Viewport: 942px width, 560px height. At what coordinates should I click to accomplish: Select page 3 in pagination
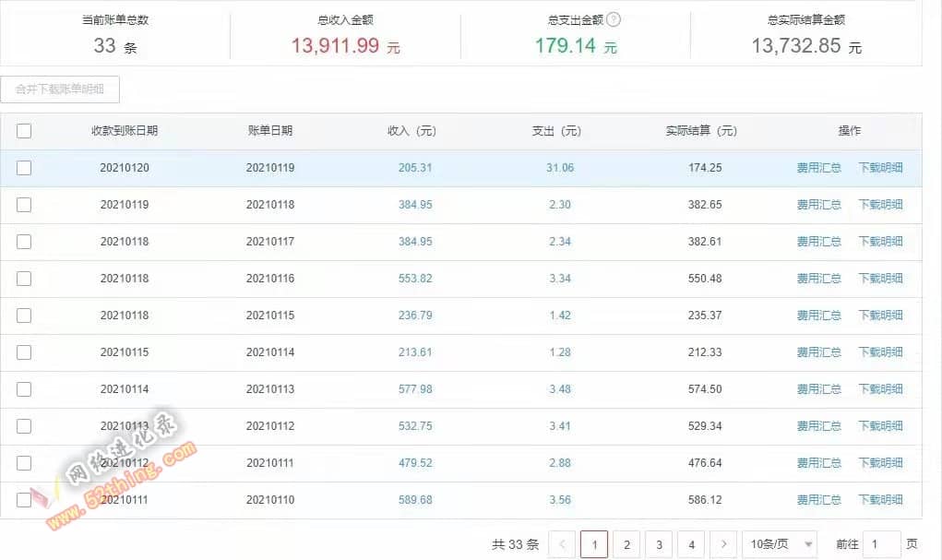[659, 544]
